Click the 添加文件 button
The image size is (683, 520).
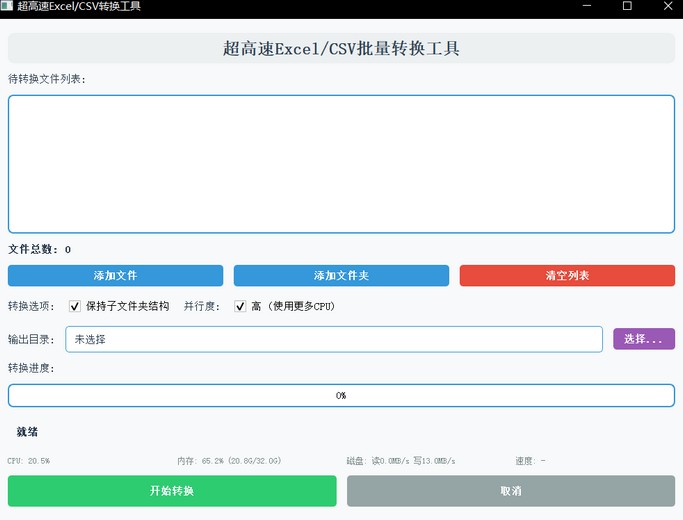[x=115, y=275]
